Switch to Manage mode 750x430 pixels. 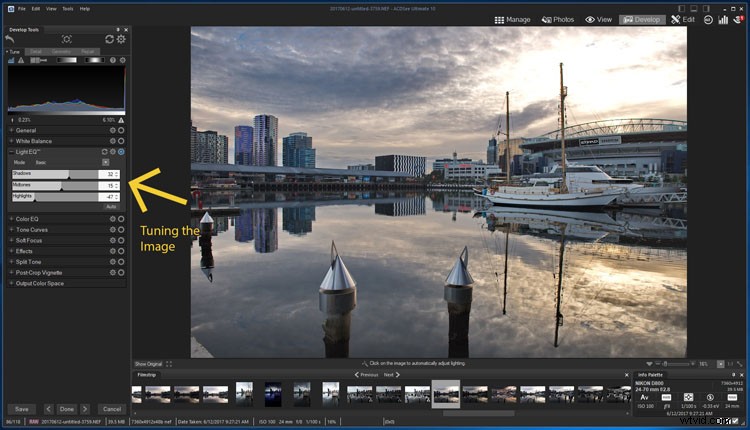(512, 20)
